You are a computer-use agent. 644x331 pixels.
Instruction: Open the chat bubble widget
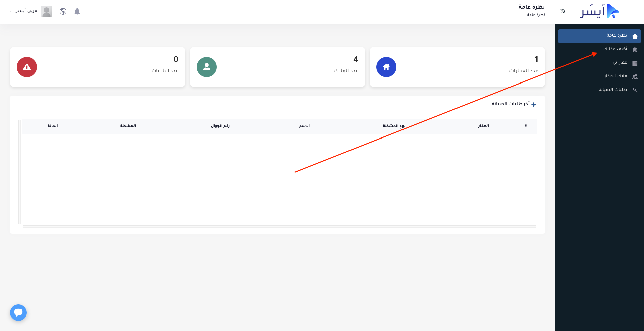pos(18,313)
